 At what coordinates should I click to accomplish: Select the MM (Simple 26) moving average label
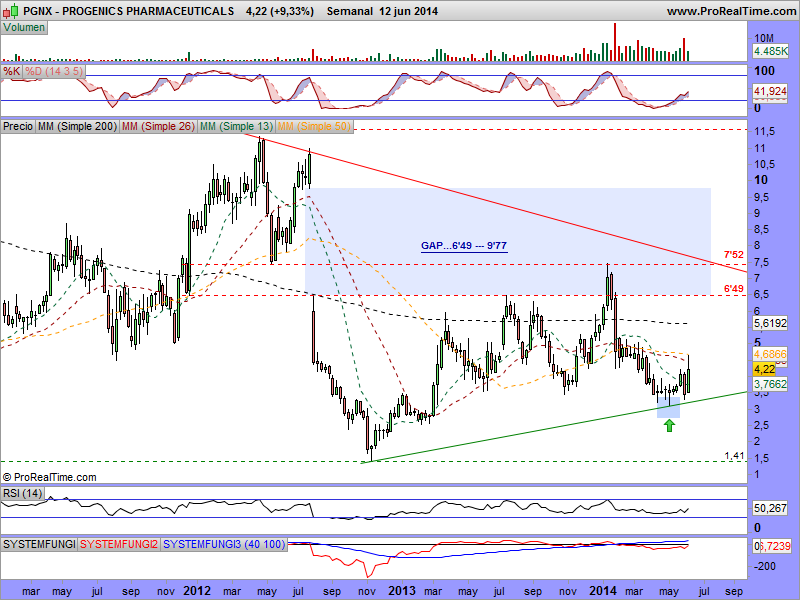tap(158, 126)
